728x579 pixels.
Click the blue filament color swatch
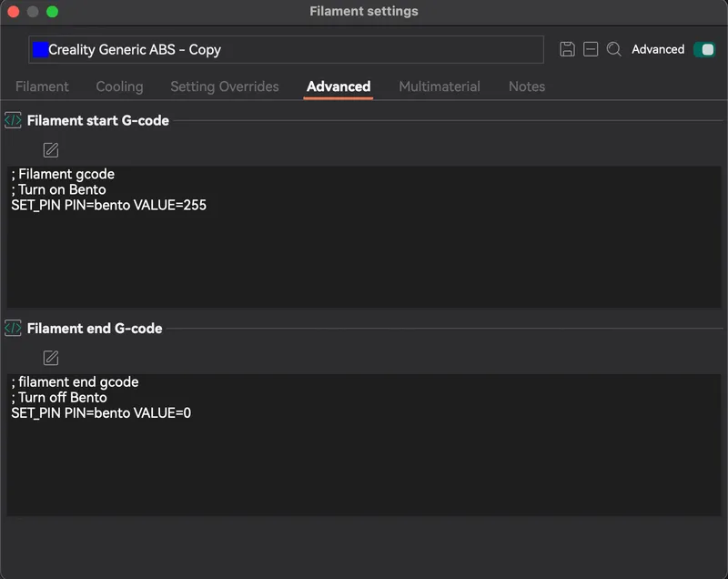[40, 50]
